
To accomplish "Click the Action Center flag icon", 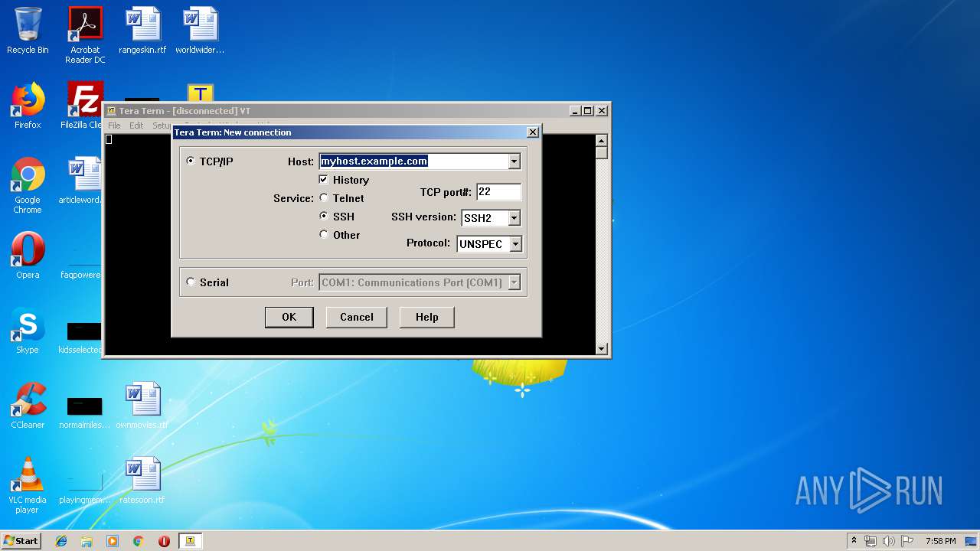I will [907, 541].
